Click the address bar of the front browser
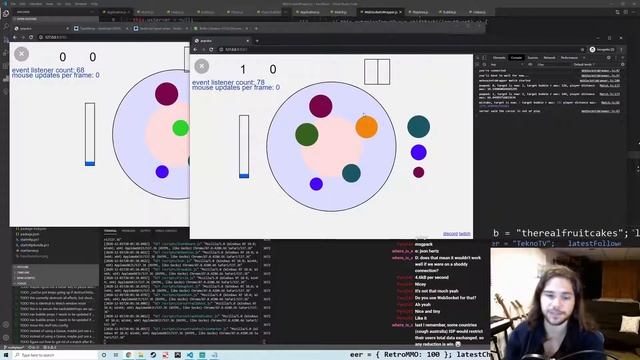The image size is (640, 360). pyautogui.click(x=400, y=49)
